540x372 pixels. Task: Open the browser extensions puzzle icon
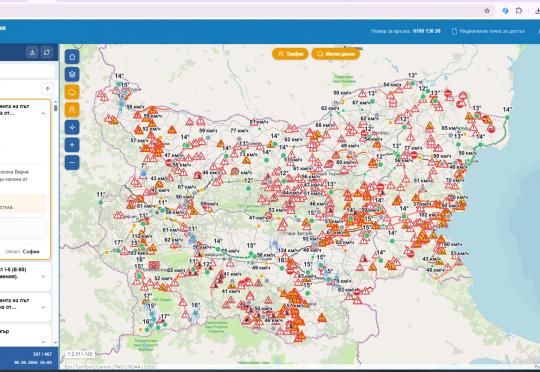click(519, 11)
